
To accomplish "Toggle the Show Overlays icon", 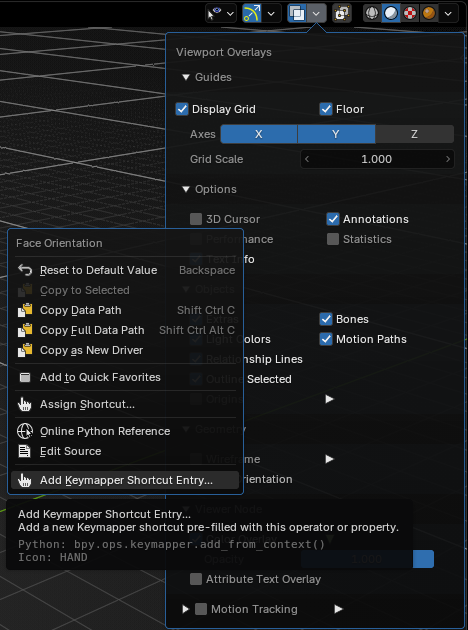I will (297, 14).
